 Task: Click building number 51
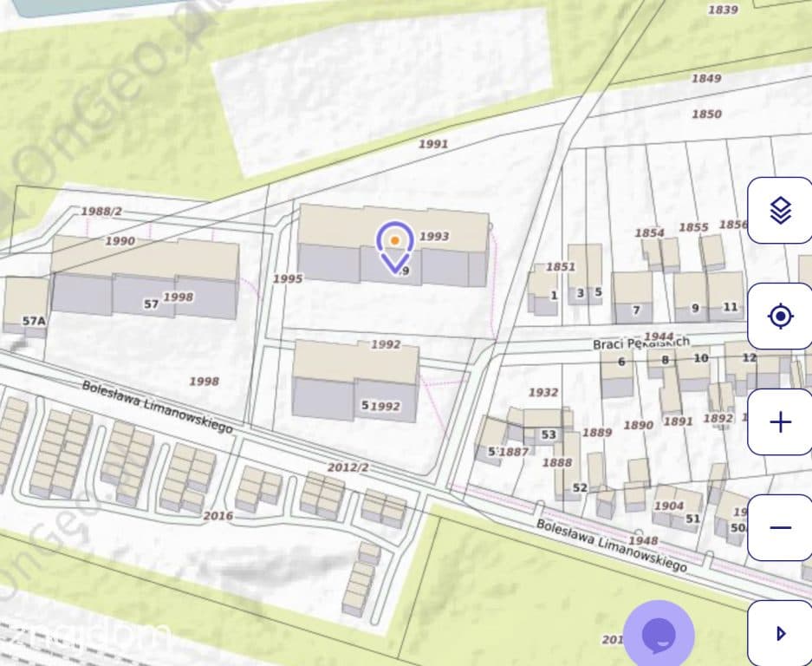click(x=693, y=519)
